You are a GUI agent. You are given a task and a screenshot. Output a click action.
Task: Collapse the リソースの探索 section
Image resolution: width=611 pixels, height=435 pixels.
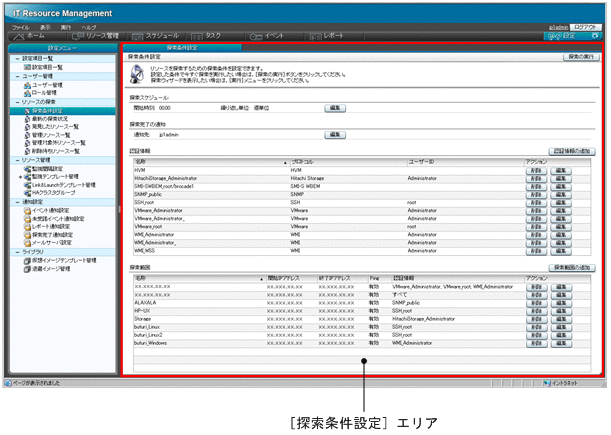tap(16, 102)
